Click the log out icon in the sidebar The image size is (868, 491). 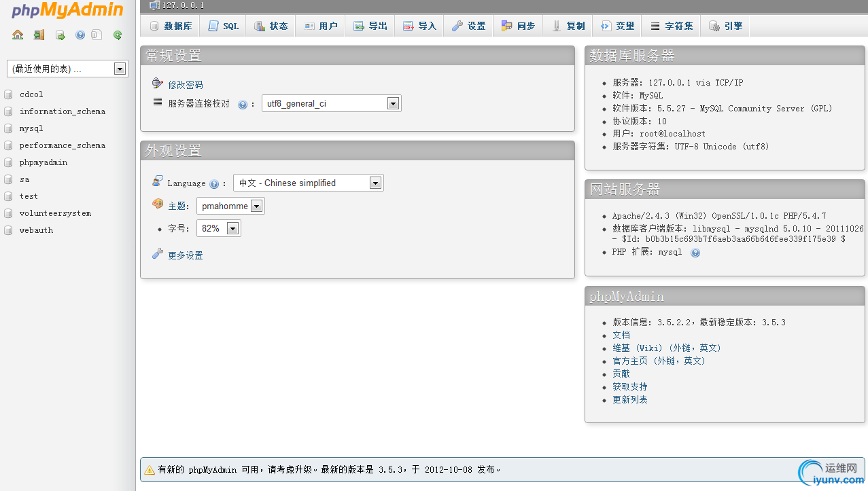click(x=39, y=35)
